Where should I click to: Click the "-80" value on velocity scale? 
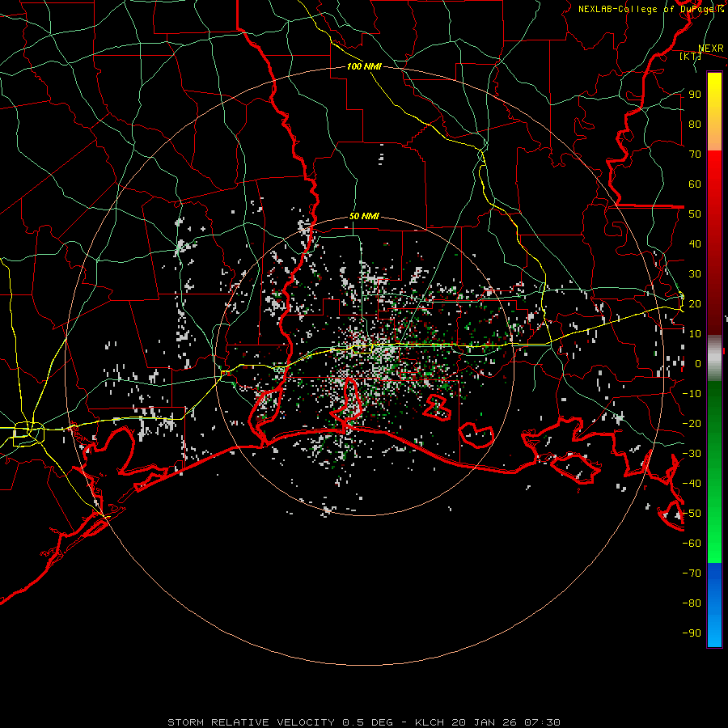[x=692, y=603]
